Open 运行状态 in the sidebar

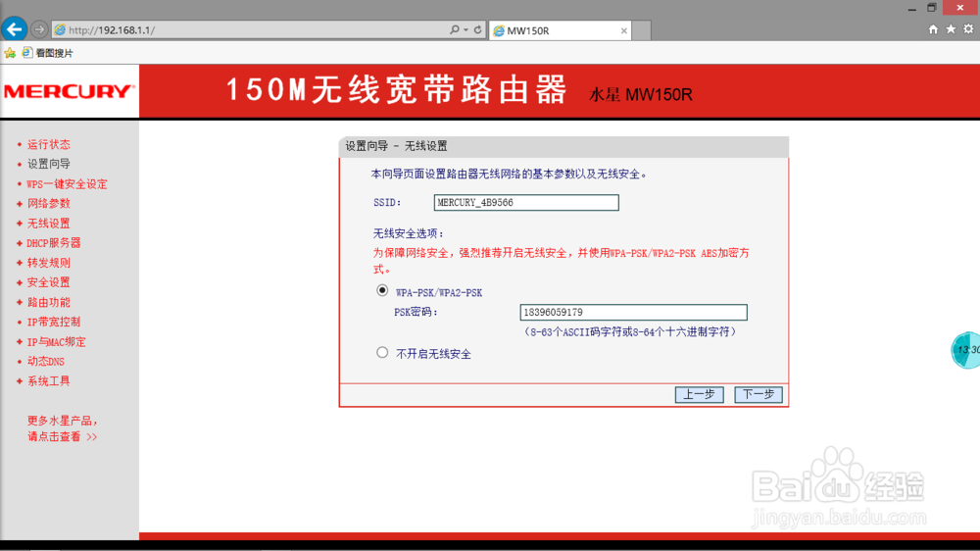(48, 144)
